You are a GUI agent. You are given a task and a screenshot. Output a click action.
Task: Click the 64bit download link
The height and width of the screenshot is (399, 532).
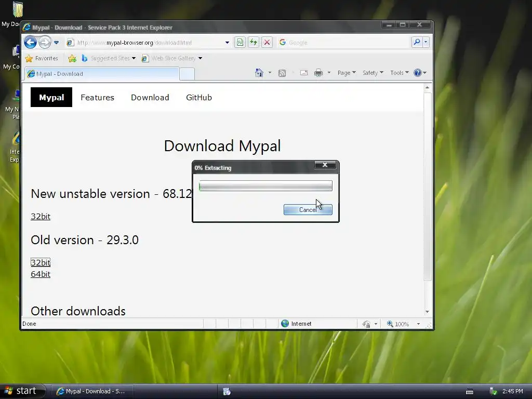[41, 274]
